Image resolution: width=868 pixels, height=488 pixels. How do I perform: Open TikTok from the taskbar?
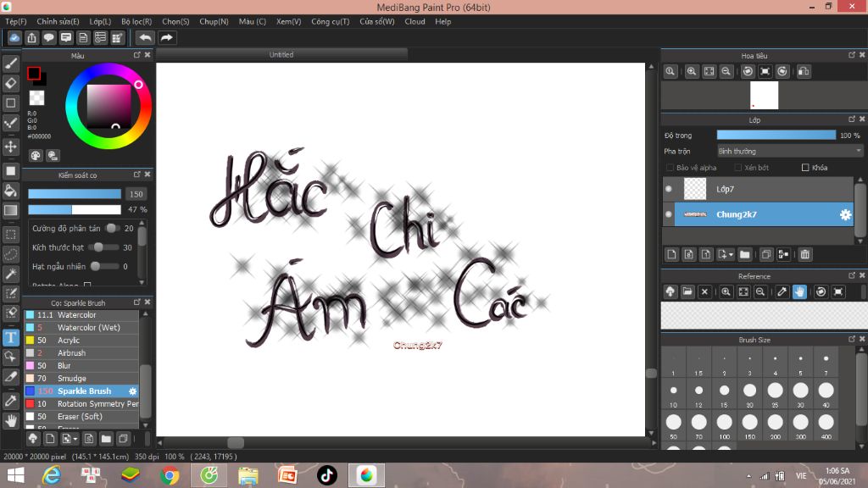tap(326, 475)
